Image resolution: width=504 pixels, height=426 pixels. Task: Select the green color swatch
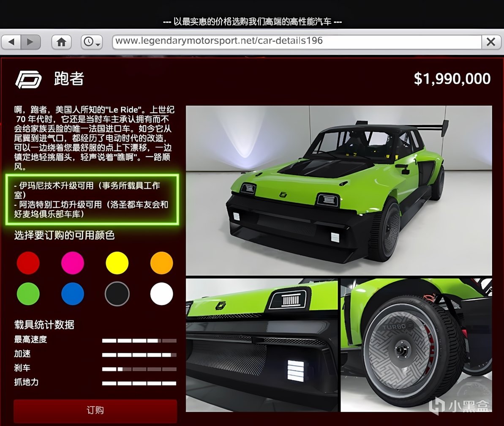[28, 294]
